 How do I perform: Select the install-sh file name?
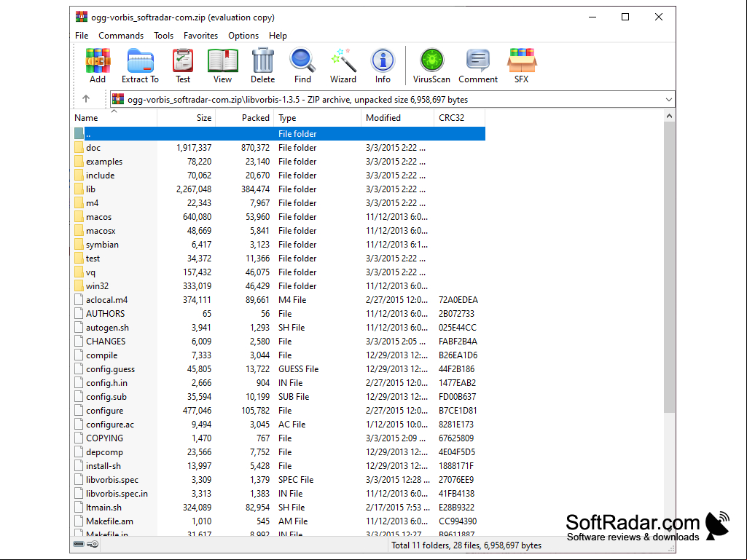click(103, 466)
